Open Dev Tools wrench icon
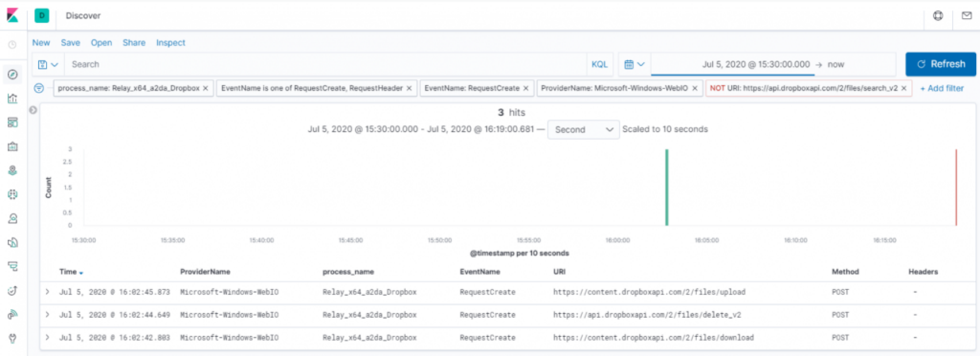The image size is (980, 356). (12, 339)
